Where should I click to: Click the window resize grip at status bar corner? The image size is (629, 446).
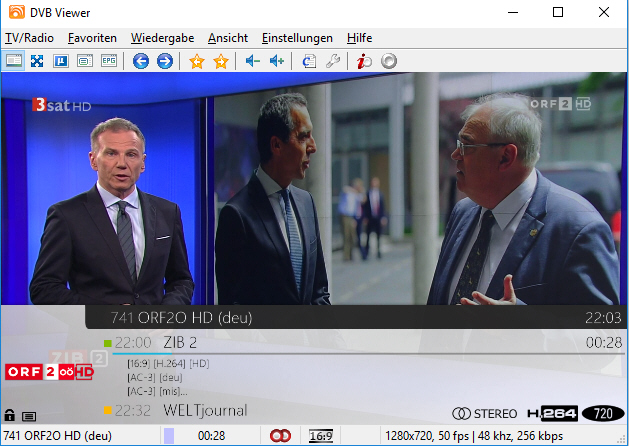click(623, 440)
